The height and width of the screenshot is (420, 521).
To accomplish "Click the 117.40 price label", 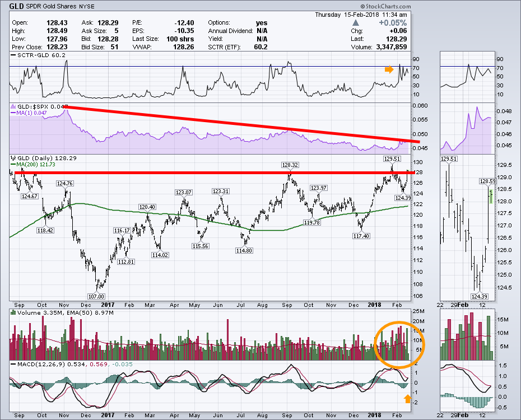I will 361,236.
